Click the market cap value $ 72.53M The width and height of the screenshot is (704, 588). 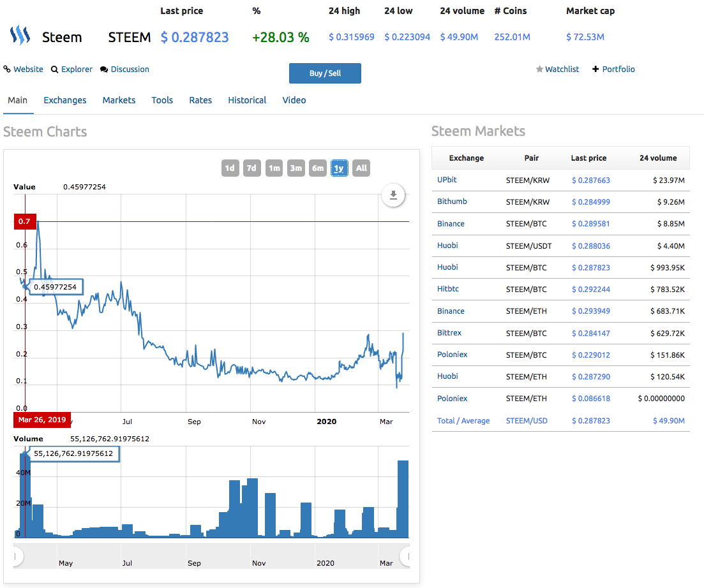click(585, 37)
